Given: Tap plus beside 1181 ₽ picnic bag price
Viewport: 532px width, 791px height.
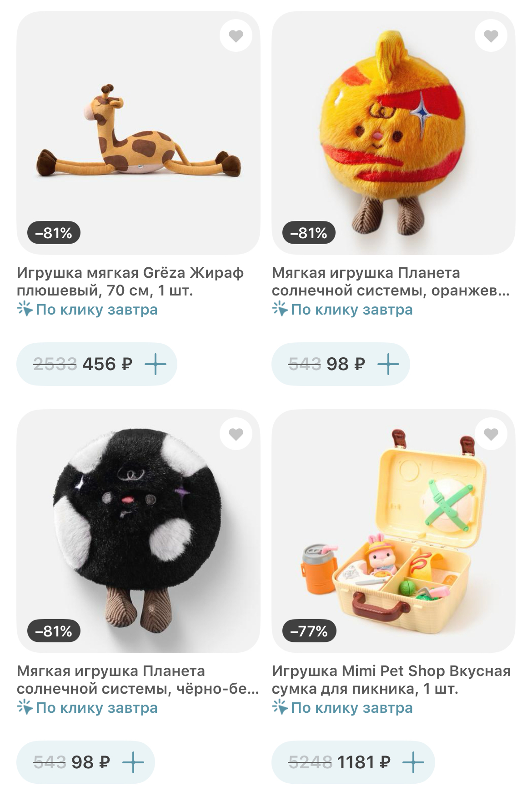Looking at the screenshot, I should 413,762.
